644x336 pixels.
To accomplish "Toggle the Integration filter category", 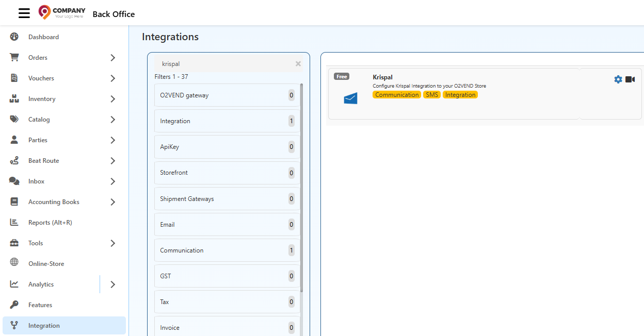I will [226, 121].
